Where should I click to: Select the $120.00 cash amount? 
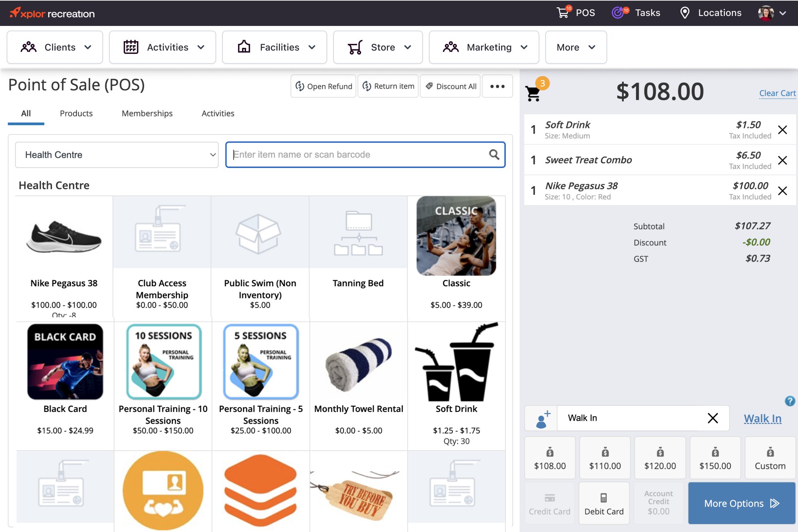pos(660,458)
